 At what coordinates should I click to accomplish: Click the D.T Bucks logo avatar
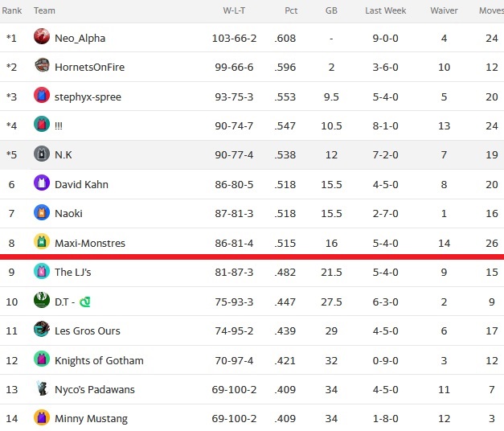click(x=42, y=300)
